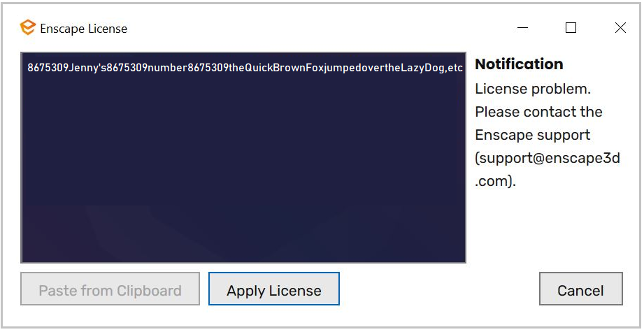
Task: Click the 'Please contact the' message line
Action: (538, 112)
